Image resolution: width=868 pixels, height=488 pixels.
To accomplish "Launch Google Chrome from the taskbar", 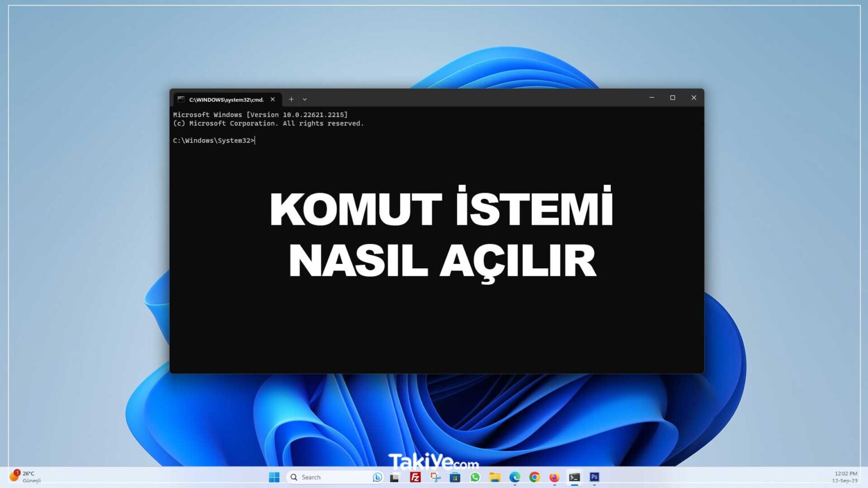I will (x=533, y=477).
